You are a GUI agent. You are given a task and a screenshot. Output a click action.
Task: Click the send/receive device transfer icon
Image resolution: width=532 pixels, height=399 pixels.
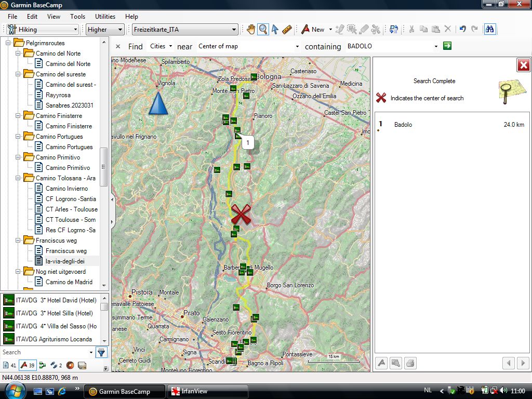point(394,30)
